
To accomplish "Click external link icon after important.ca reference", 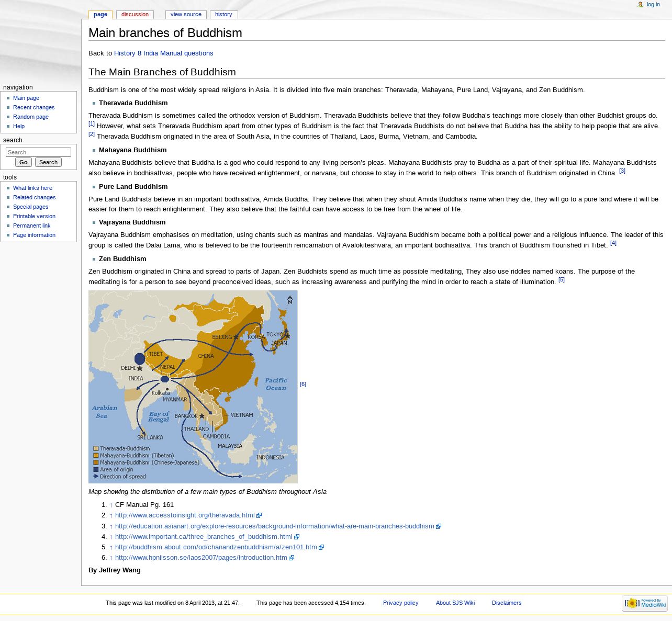I will coord(297,537).
